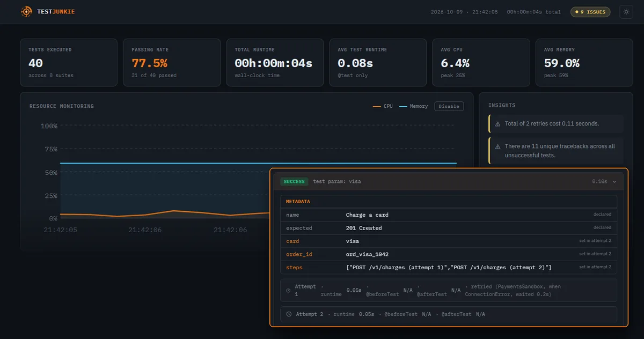
Task: Click the 'peak 25%' CPU subtitle
Action: coord(453,76)
